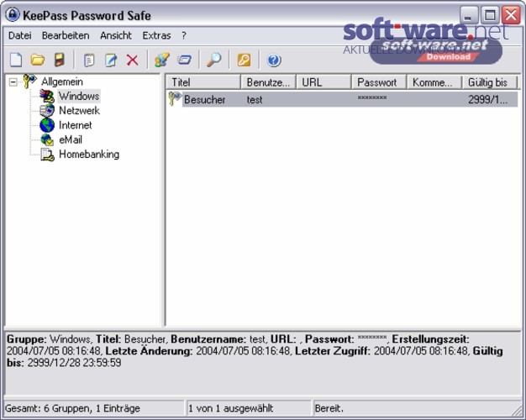This screenshot has width=526, height=420.
Task: Click the Edit entry pencil icon
Action: 111,60
